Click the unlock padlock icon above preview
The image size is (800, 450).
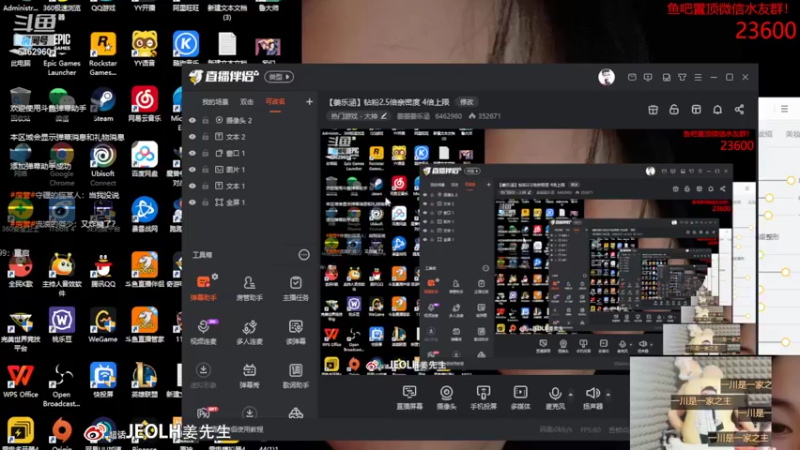click(673, 110)
